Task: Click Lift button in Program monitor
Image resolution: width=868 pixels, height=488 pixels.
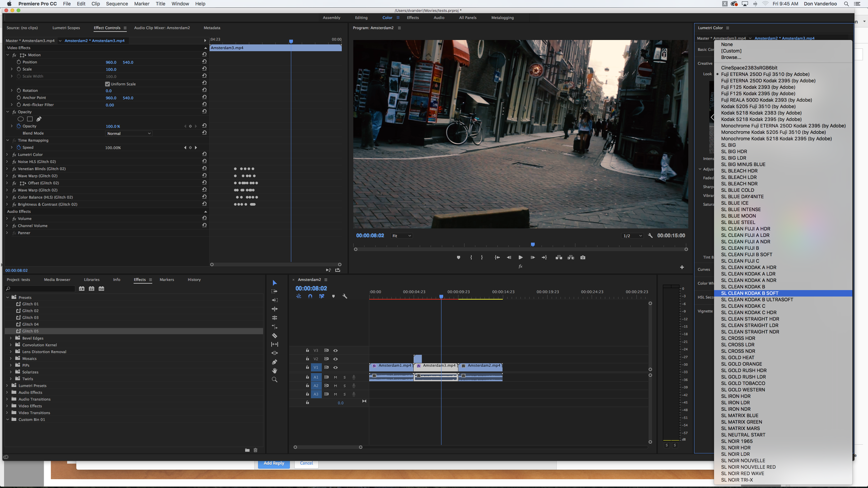Action: 559,258
